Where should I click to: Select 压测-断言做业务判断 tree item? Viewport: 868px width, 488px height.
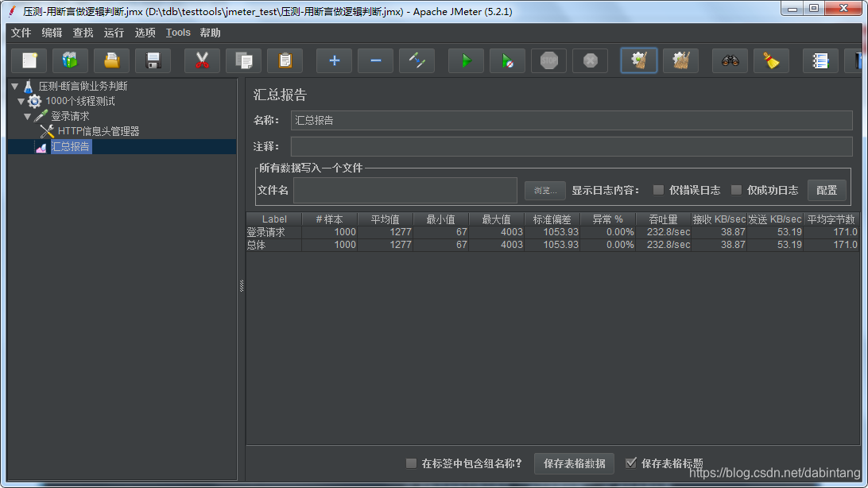coord(83,87)
